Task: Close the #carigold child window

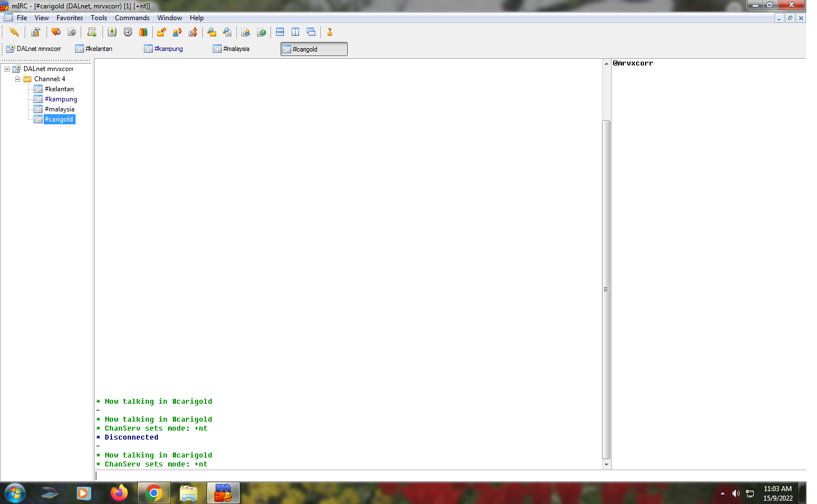Action: click(x=801, y=18)
